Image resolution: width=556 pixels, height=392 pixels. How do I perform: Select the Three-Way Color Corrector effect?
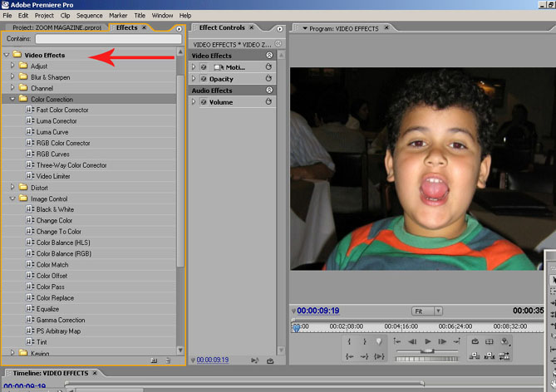[71, 165]
